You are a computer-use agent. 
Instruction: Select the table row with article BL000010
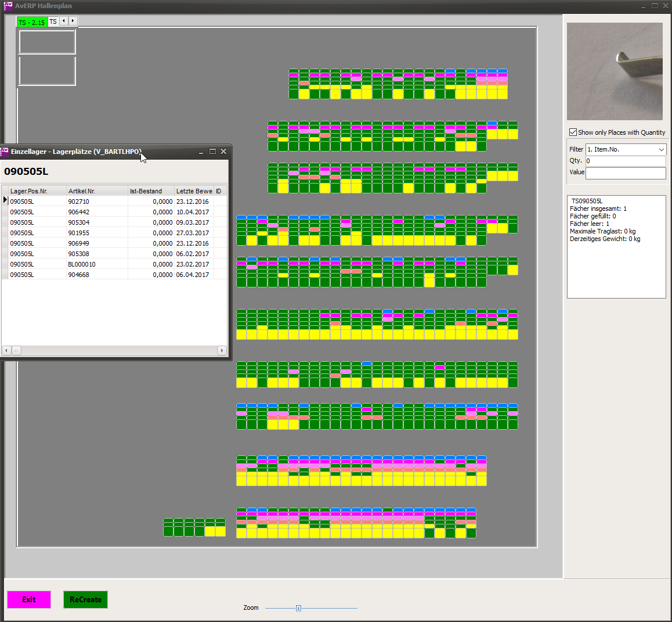click(82, 264)
